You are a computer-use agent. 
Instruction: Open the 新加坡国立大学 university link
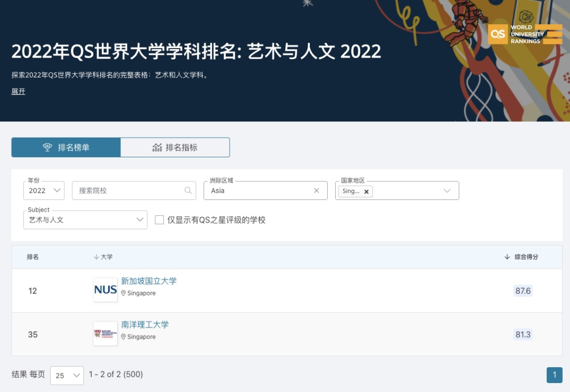pos(149,281)
